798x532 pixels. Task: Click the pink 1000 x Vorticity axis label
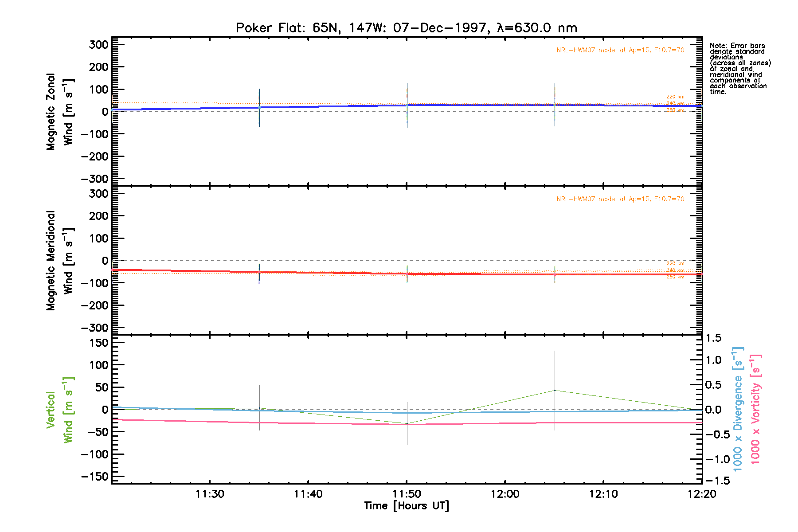coord(755,409)
